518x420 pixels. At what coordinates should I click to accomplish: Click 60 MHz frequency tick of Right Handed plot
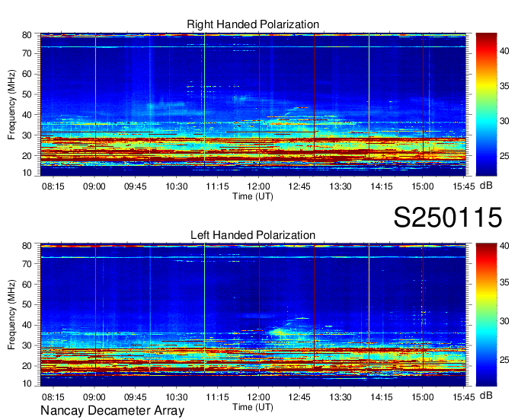[27, 74]
